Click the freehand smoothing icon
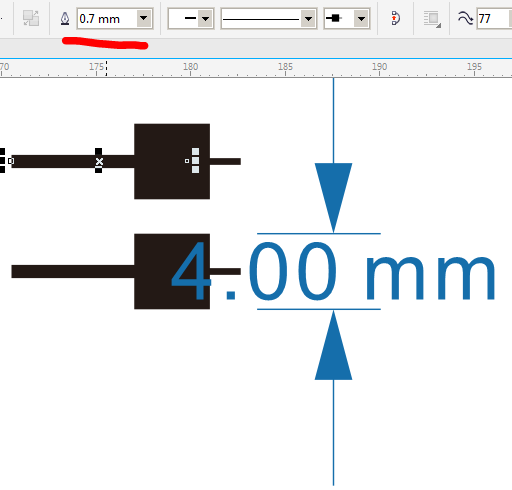This screenshot has width=512, height=490. (465, 18)
